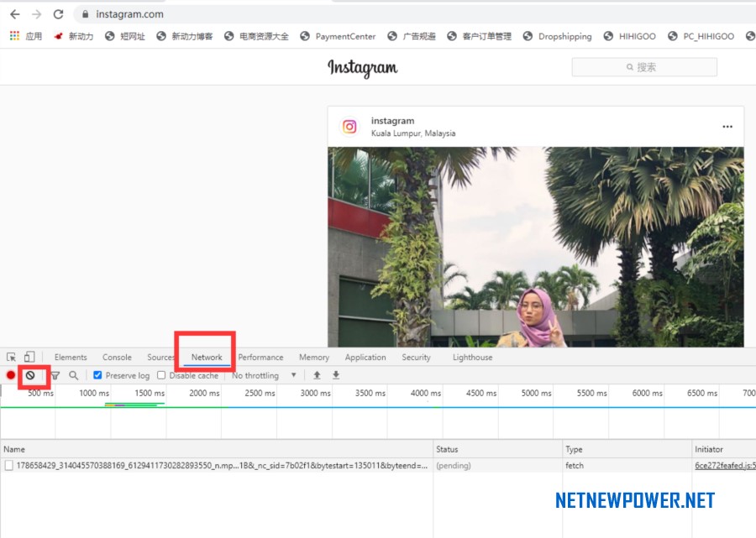Viewport: 756px width, 538px height.
Task: Switch to the Lighthouse tab
Action: [472, 357]
